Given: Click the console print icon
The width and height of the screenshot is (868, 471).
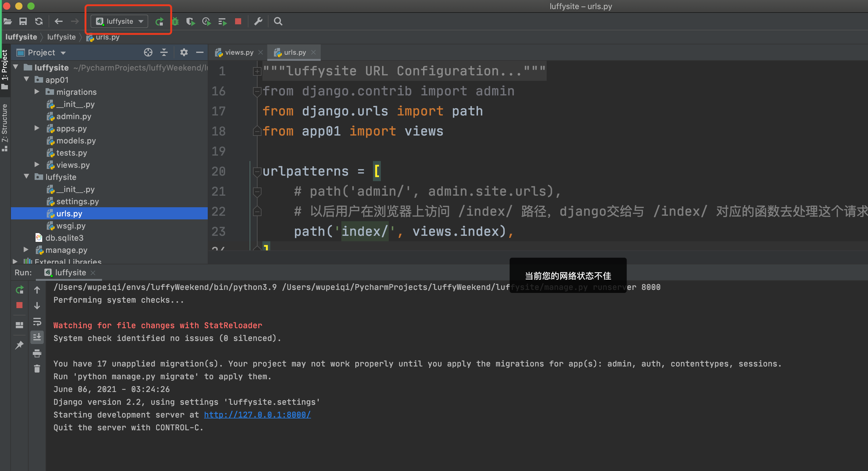Looking at the screenshot, I should click(37, 353).
